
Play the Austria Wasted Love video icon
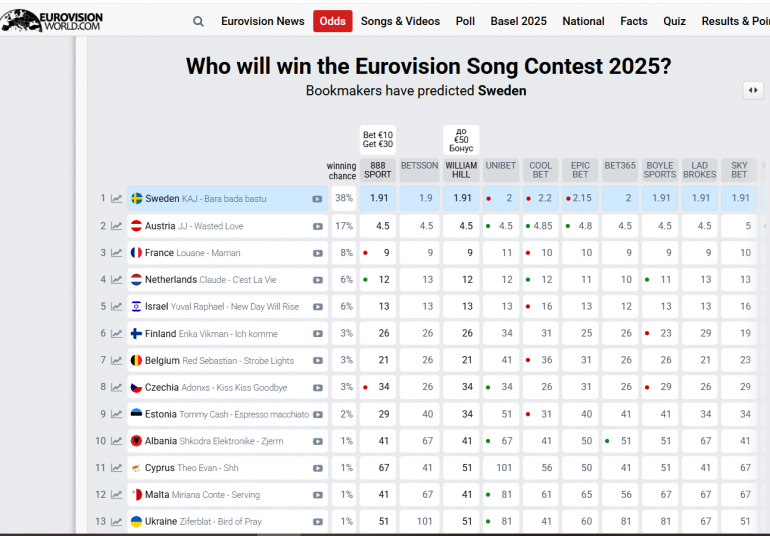318,226
